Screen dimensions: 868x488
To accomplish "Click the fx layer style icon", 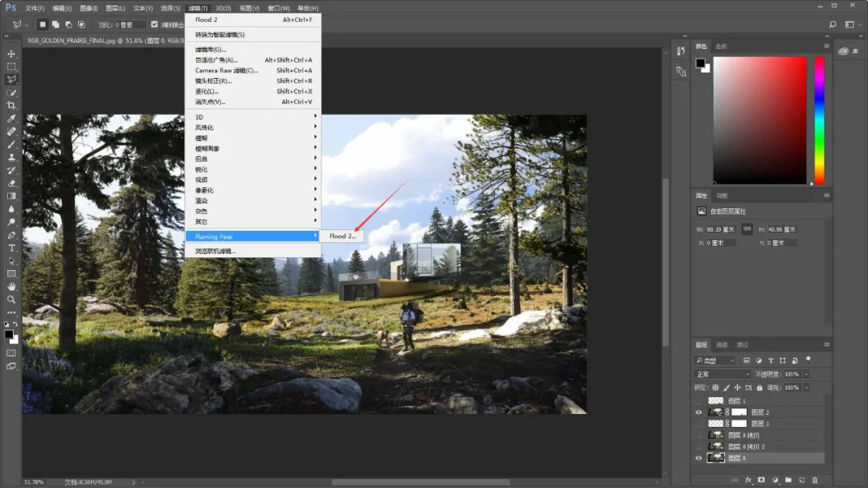I will coord(748,480).
